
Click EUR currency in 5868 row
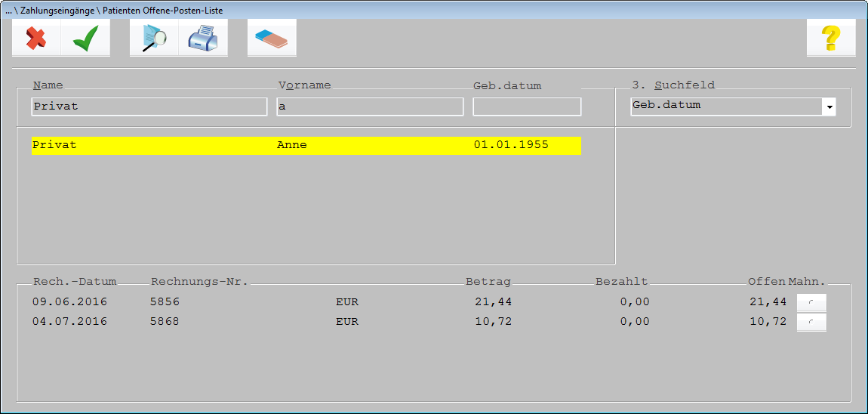[x=347, y=322]
